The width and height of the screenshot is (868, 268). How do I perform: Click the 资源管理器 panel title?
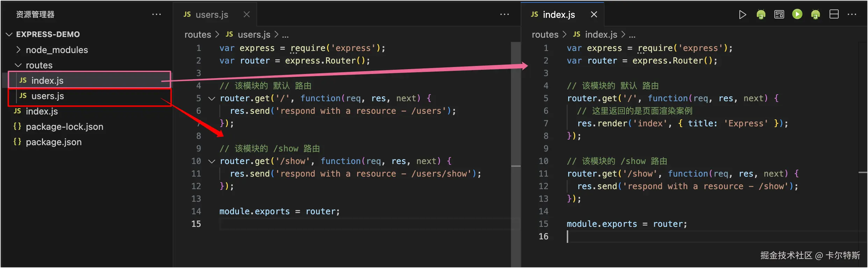35,15
